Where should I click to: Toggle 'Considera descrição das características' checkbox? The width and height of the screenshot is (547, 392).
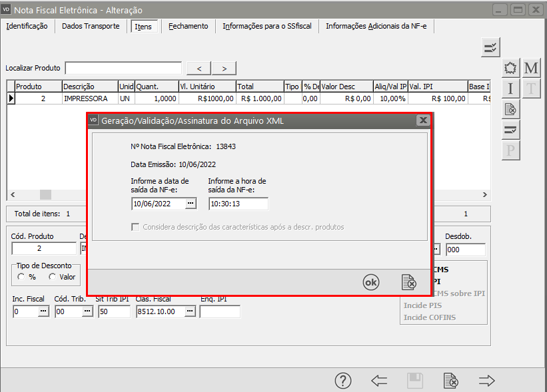click(x=136, y=227)
